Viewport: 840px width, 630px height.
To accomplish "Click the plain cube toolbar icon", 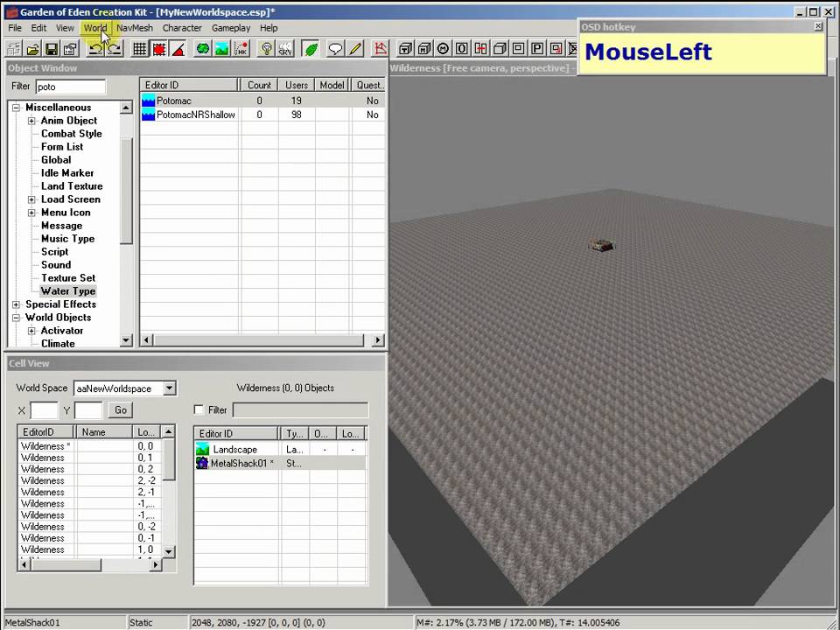I will click(x=500, y=49).
